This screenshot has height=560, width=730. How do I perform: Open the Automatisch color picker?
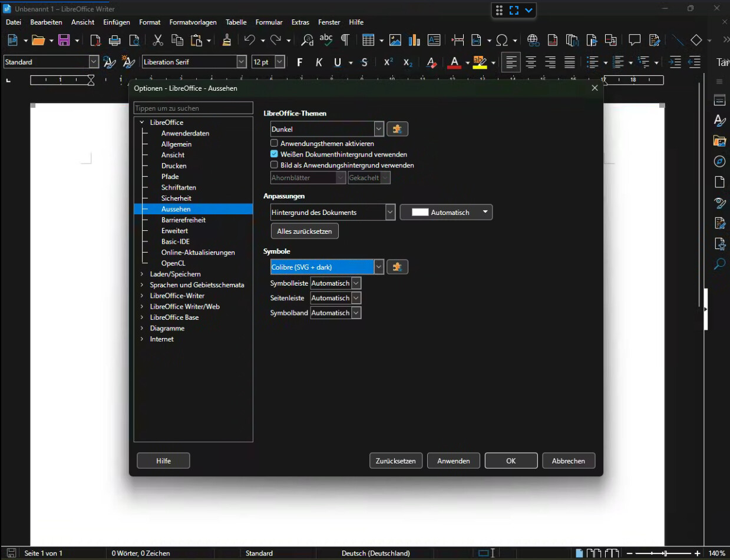pos(446,213)
